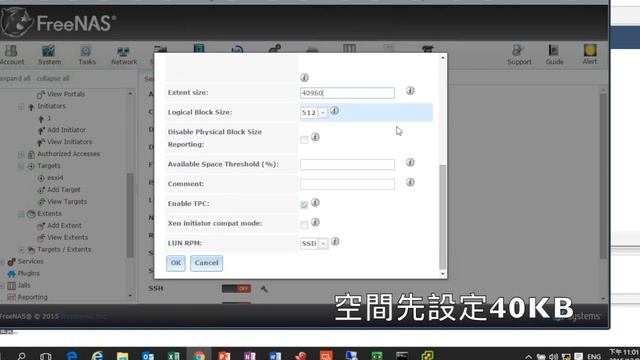
Task: Open PowerPoint from the Windows taskbar
Action: pyautogui.click(x=224, y=356)
